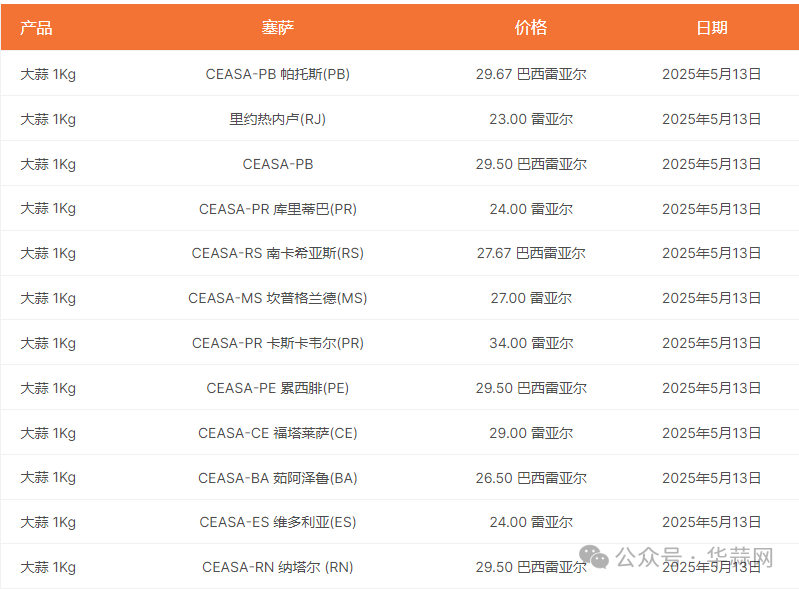Viewport: 799px width, 589px height.
Task: Click the 塞萨 column header
Action: pyautogui.click(x=277, y=28)
